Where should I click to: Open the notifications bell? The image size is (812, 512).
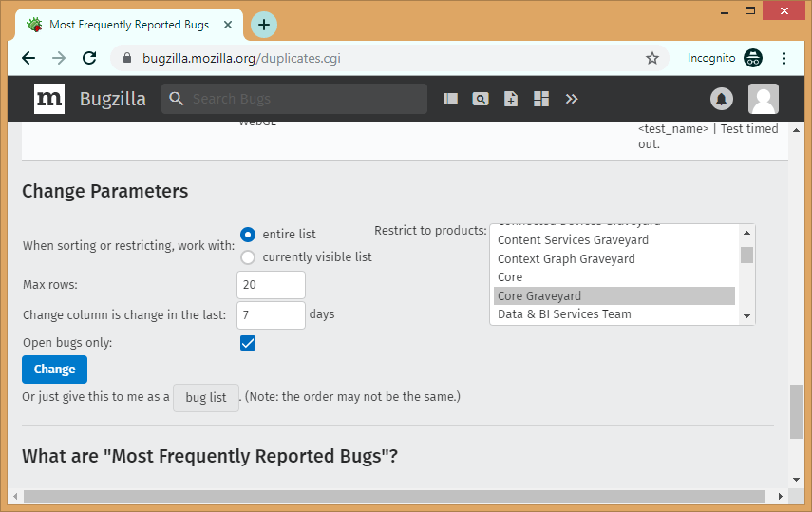click(x=722, y=99)
